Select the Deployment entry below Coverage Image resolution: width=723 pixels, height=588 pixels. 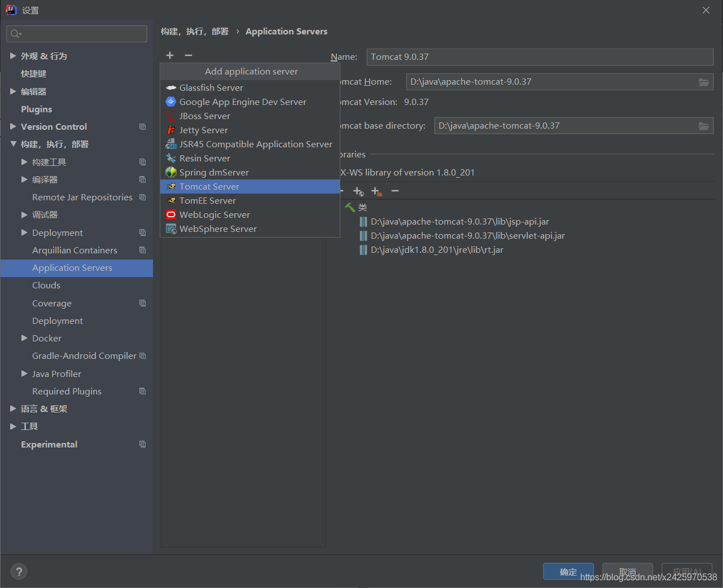tap(58, 321)
